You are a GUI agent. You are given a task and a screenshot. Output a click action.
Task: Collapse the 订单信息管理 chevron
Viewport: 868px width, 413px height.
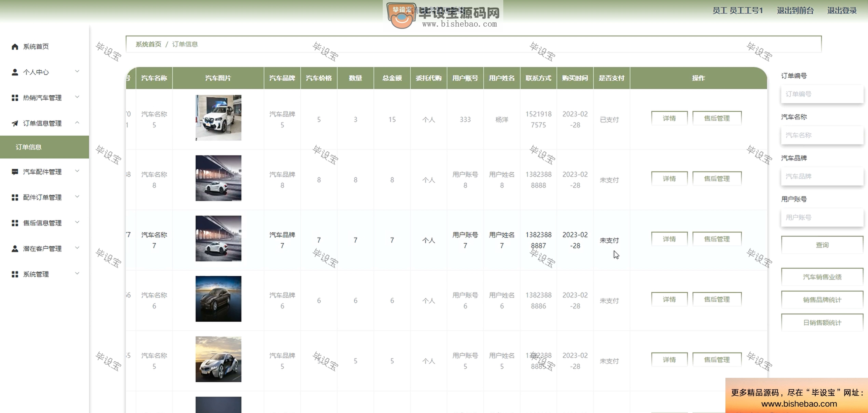77,123
